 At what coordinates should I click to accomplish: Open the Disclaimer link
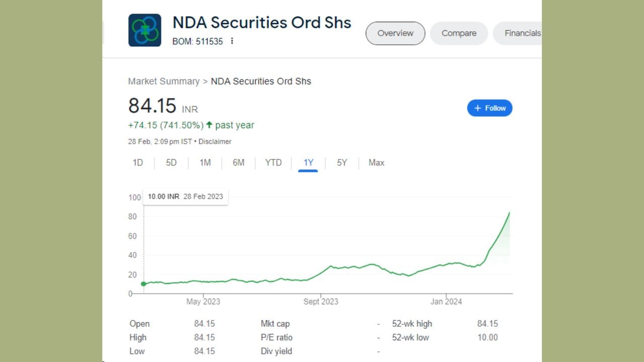pos(215,142)
